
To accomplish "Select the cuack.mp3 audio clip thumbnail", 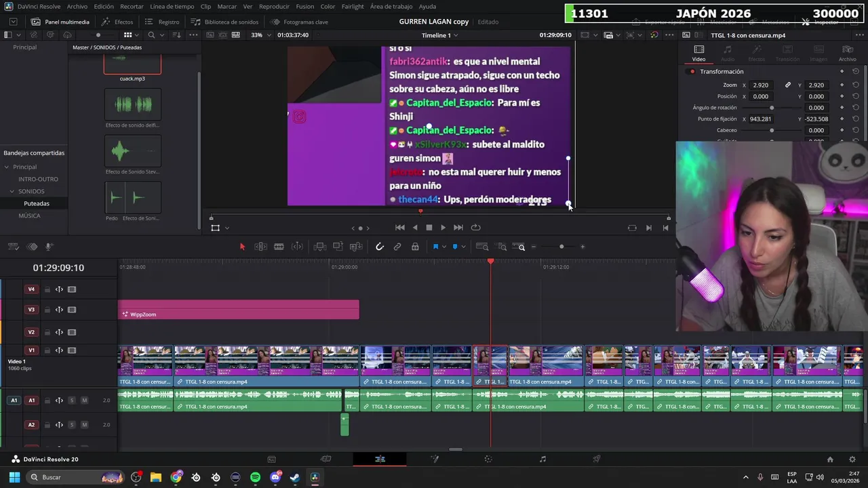I will click(132, 65).
